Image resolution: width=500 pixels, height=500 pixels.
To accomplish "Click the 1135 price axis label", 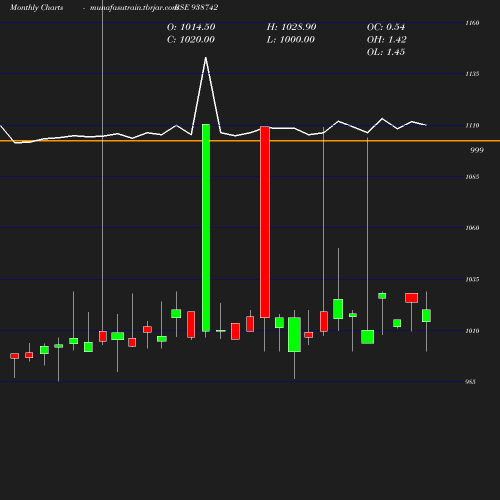I will click(x=472, y=74).
